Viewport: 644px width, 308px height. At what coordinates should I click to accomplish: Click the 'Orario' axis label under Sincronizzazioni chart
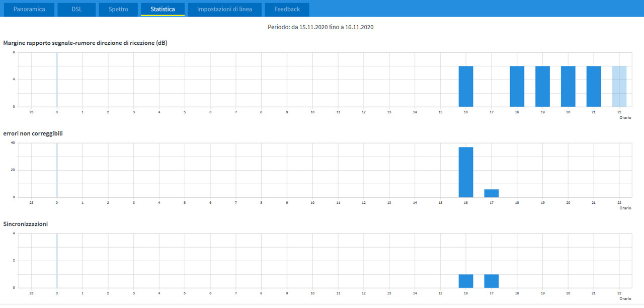point(625,298)
